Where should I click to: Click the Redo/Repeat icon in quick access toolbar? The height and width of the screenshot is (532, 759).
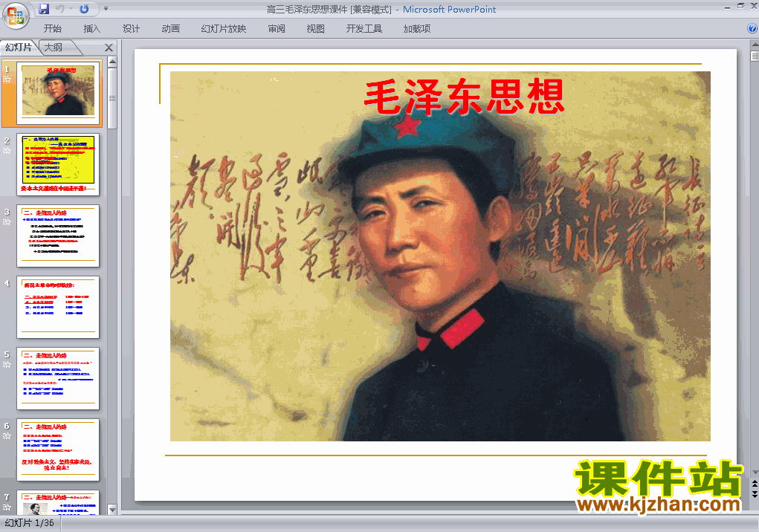click(x=84, y=9)
